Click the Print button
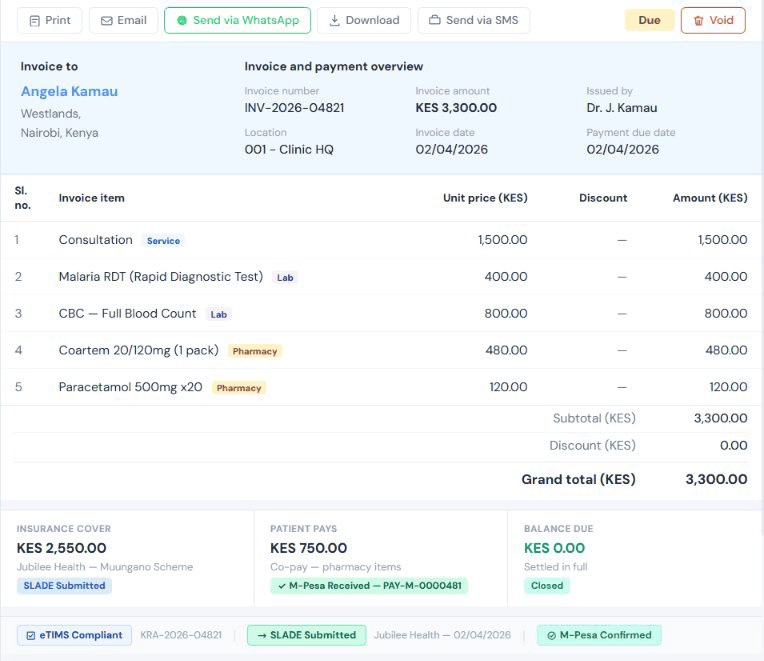 pos(50,20)
